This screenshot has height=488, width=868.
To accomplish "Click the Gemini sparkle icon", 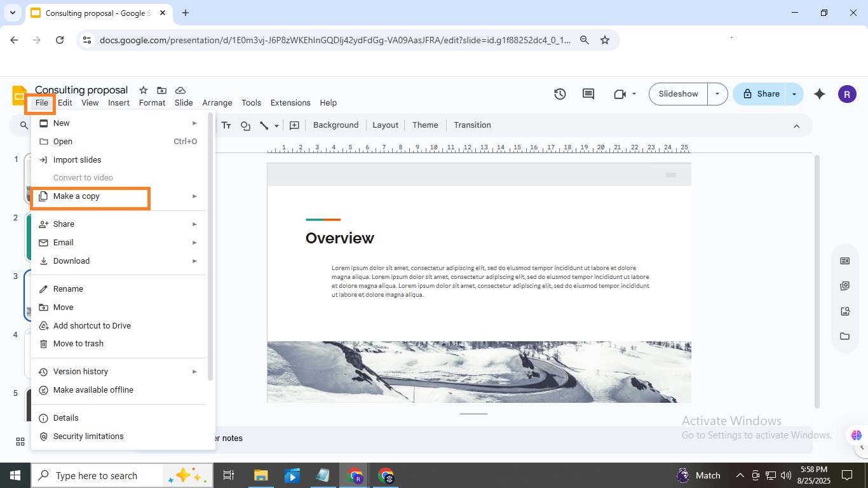I will pos(820,94).
